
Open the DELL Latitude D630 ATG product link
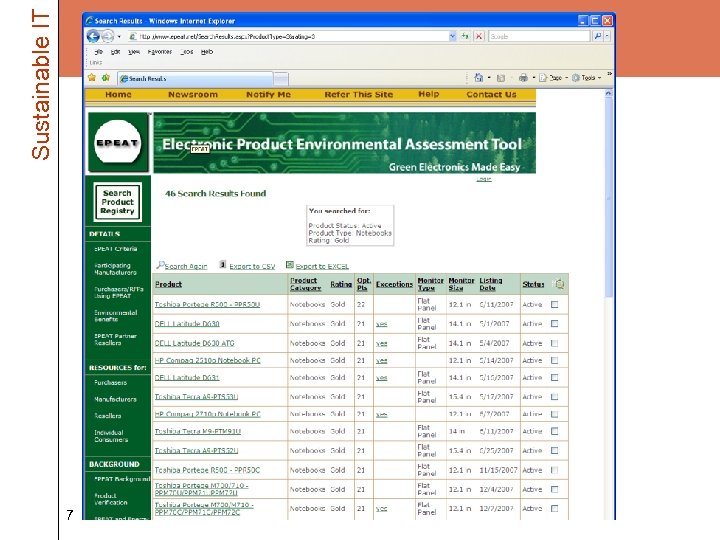tap(194, 343)
